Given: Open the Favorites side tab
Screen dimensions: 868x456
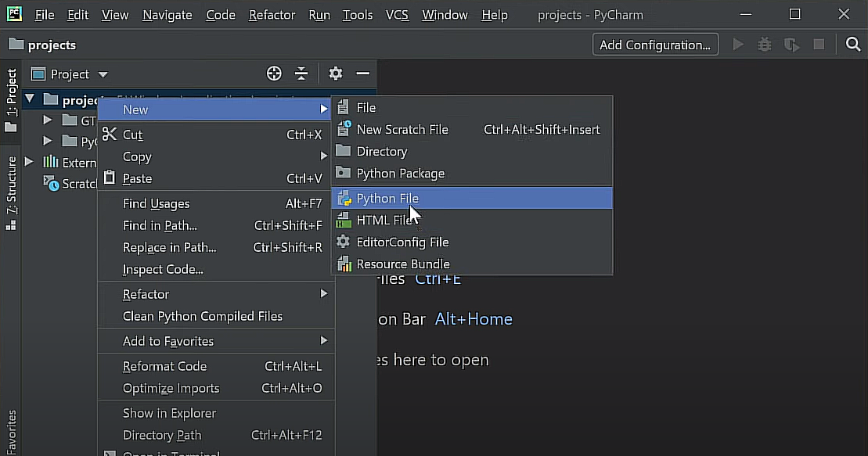Looking at the screenshot, I should (x=11, y=432).
